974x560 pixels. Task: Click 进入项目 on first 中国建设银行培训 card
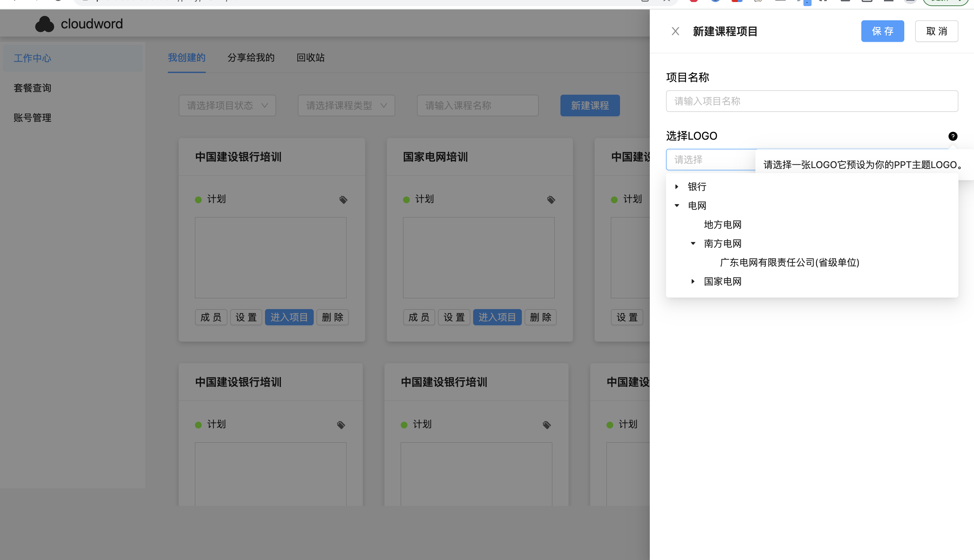pyautogui.click(x=289, y=317)
